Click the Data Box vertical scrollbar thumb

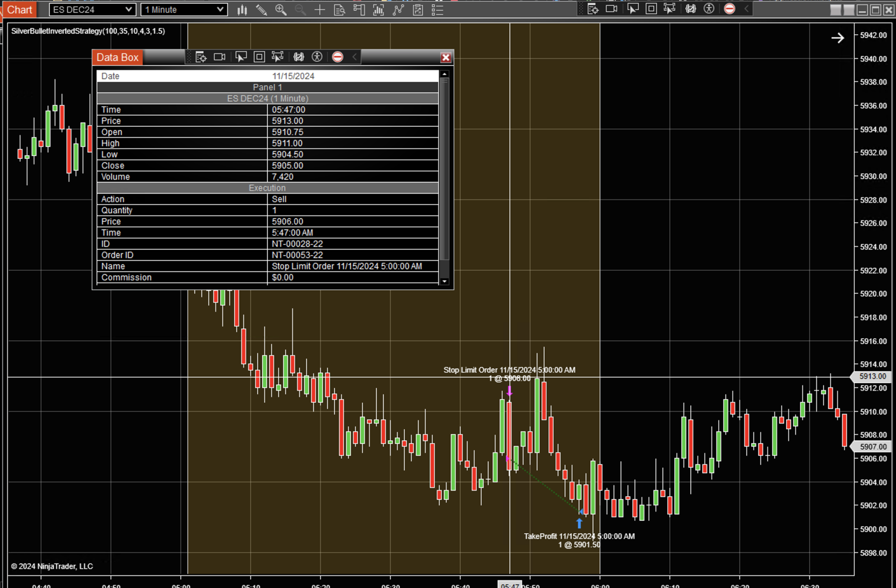pyautogui.click(x=444, y=169)
